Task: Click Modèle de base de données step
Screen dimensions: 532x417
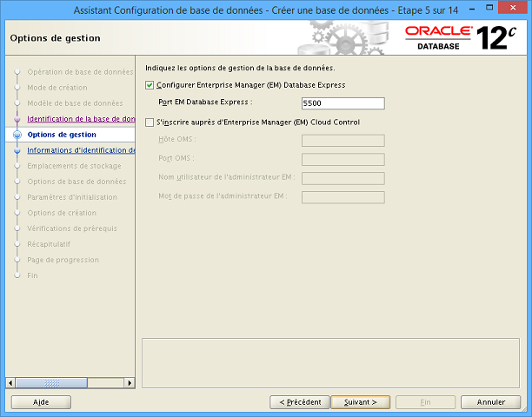Action: click(x=75, y=103)
